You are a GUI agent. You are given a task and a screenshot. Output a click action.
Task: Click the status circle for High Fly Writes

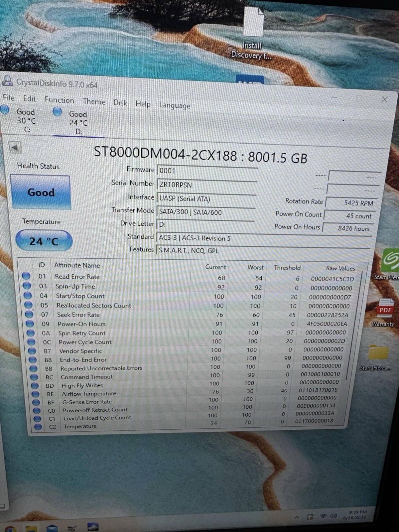35,386
